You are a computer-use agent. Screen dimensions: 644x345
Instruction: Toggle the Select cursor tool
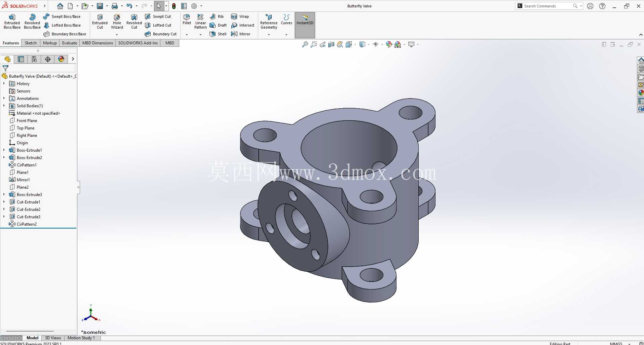tap(159, 6)
